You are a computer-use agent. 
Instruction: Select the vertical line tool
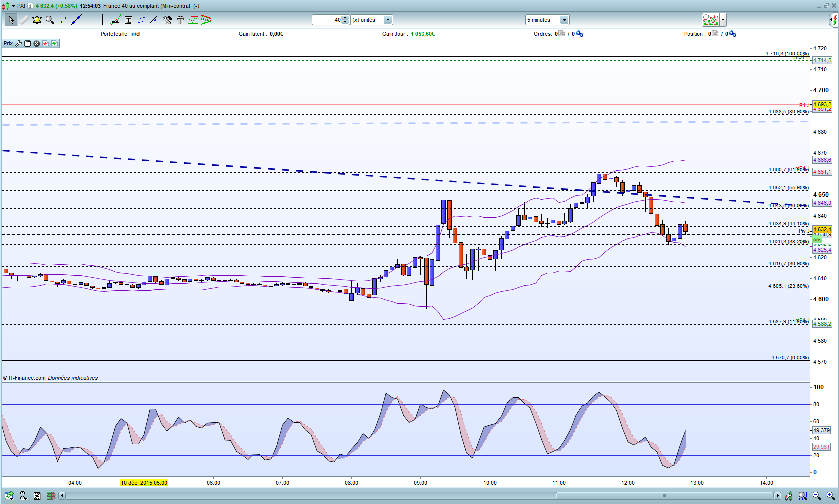point(102,20)
